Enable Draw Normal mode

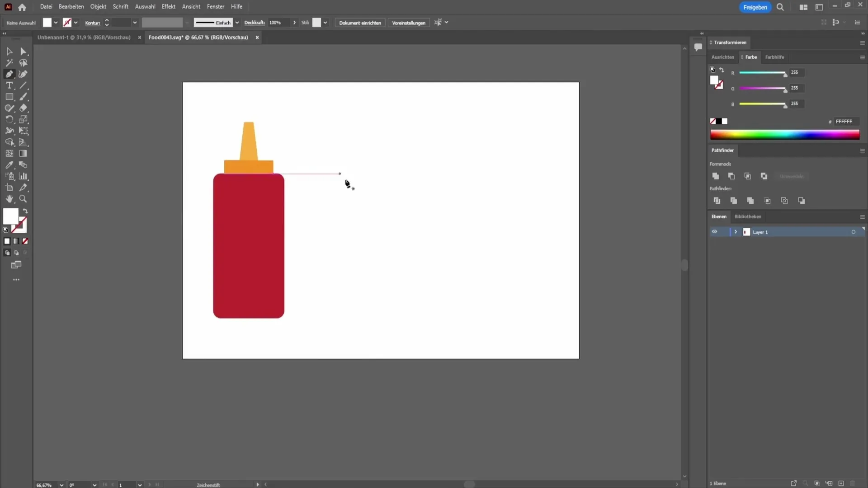pyautogui.click(x=7, y=253)
